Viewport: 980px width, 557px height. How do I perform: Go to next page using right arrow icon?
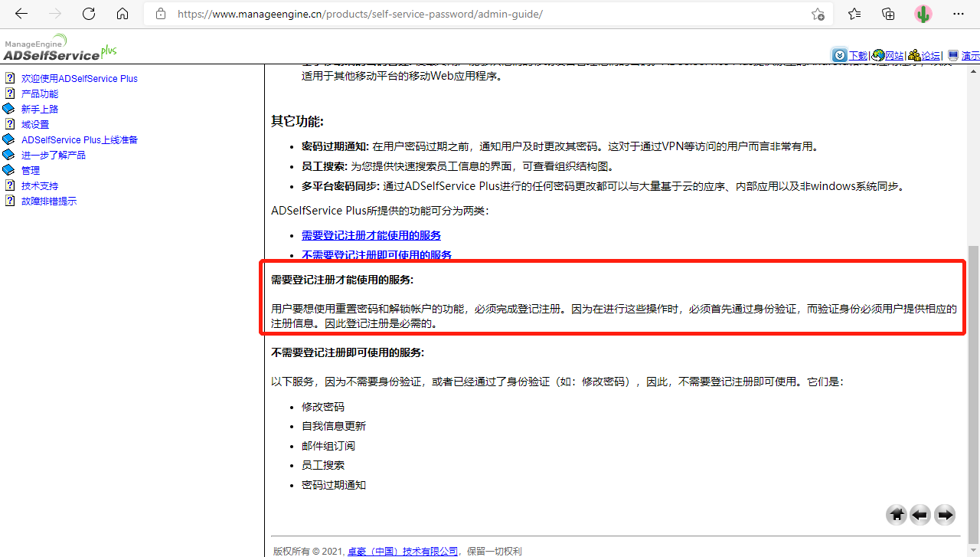946,515
